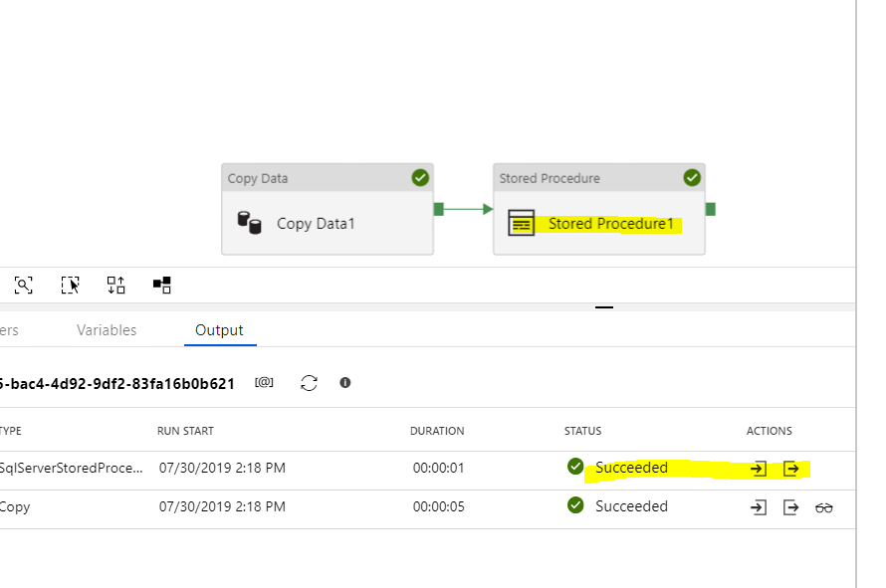This screenshot has height=588, width=886.
Task: Click the Copy Data1 database icon
Action: point(249,223)
